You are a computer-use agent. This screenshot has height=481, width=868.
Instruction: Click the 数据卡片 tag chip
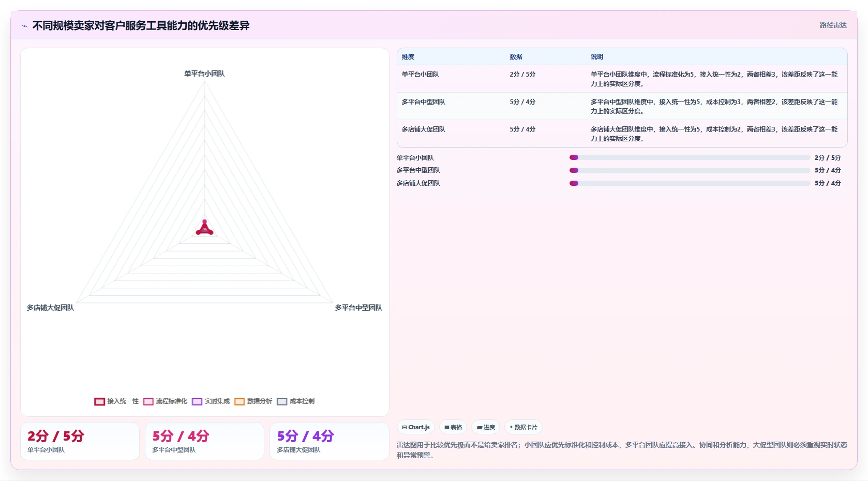tap(523, 427)
